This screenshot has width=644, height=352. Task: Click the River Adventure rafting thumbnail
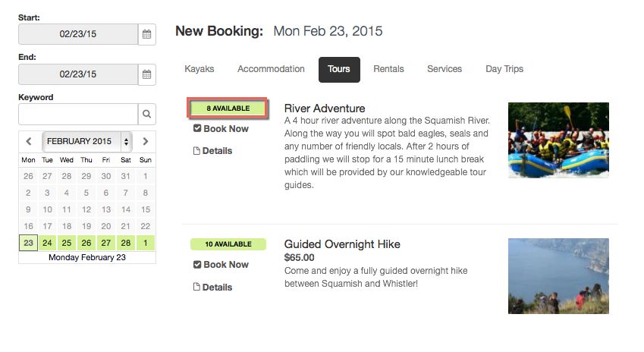[558, 140]
